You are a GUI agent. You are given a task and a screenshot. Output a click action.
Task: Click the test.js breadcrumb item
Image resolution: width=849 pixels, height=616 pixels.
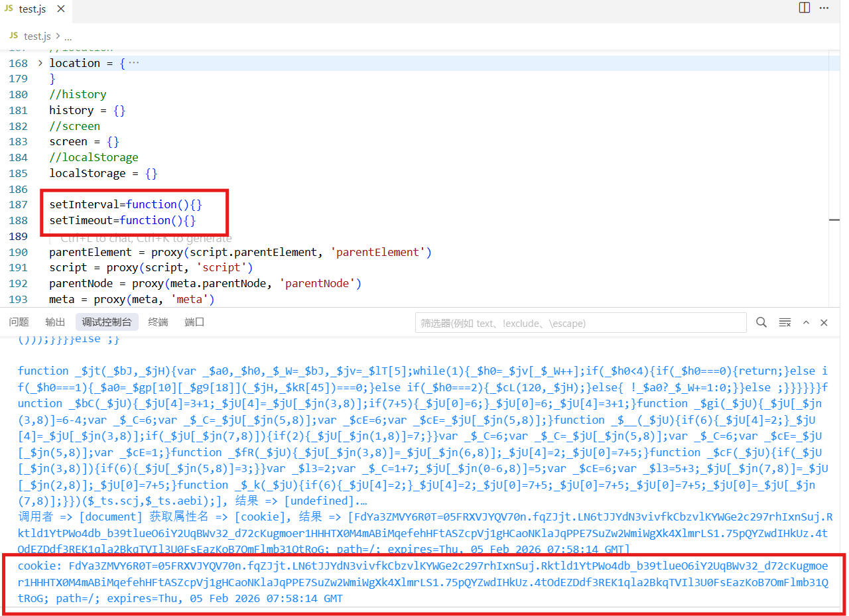[36, 36]
